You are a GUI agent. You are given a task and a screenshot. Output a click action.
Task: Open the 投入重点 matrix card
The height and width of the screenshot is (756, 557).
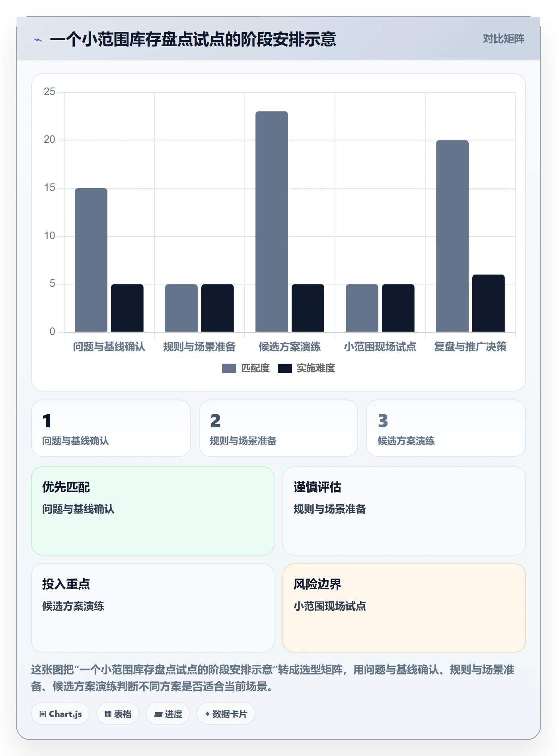point(153,608)
